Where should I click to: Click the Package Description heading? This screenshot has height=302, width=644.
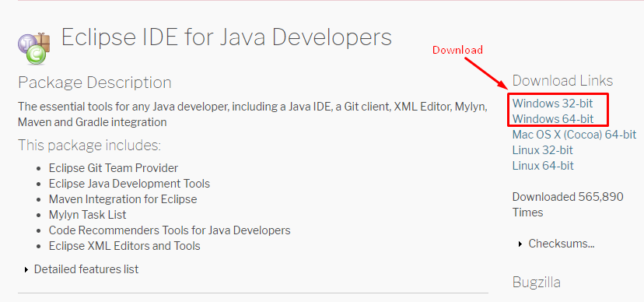coord(94,83)
